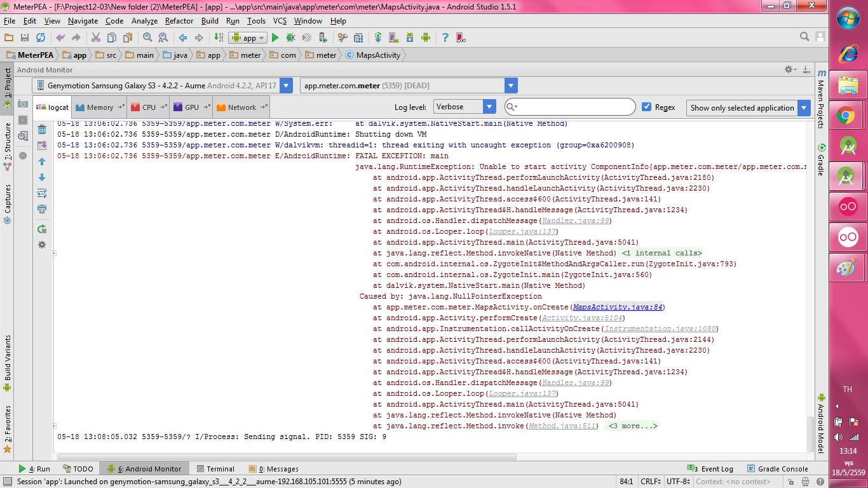Click the Undo arrow in toolbar

point(60,38)
